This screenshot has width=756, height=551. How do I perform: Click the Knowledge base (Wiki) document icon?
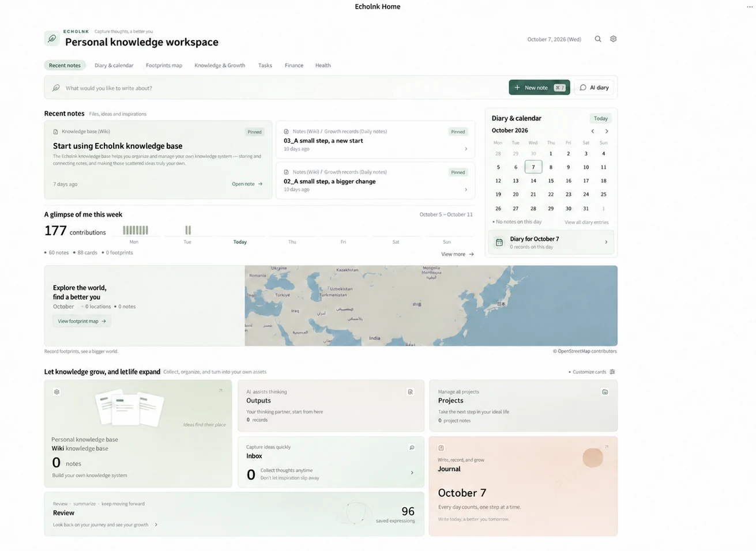pyautogui.click(x=56, y=131)
